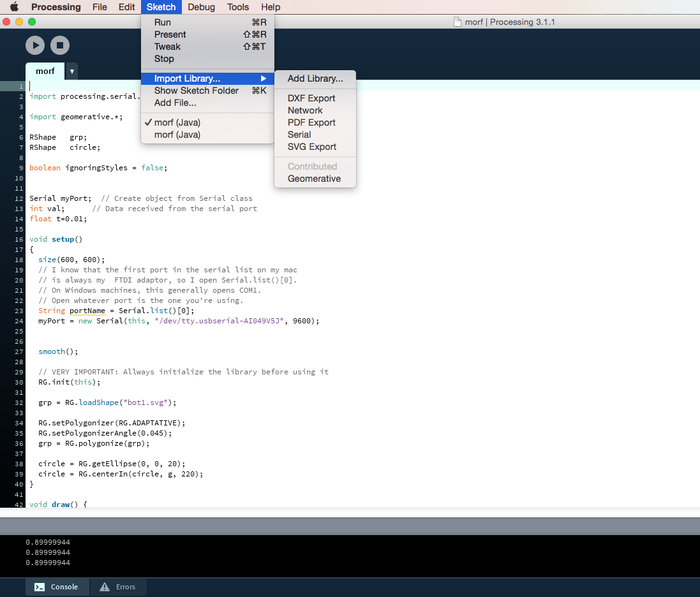Switch to the Console tab
This screenshot has height=597, width=700.
tap(57, 587)
